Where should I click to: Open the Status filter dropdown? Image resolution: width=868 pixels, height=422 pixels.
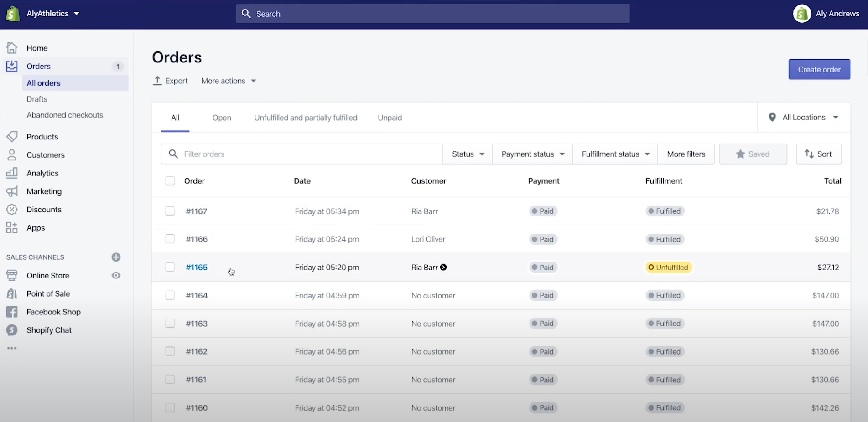(468, 154)
